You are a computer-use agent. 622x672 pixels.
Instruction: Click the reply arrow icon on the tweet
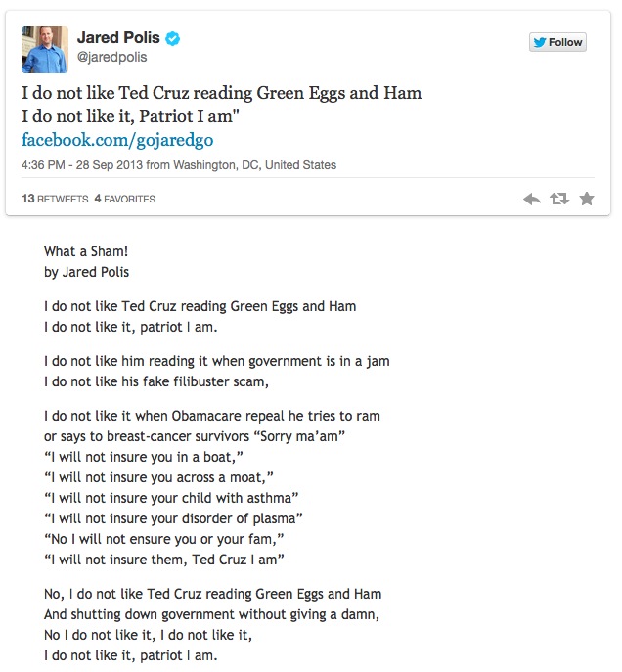click(x=531, y=199)
